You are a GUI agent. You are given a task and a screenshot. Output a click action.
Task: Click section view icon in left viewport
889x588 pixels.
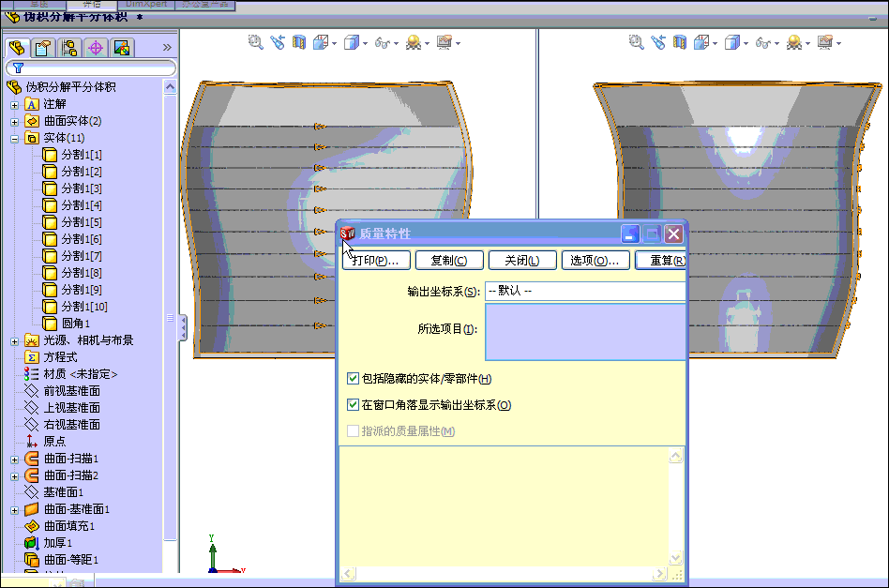(299, 42)
